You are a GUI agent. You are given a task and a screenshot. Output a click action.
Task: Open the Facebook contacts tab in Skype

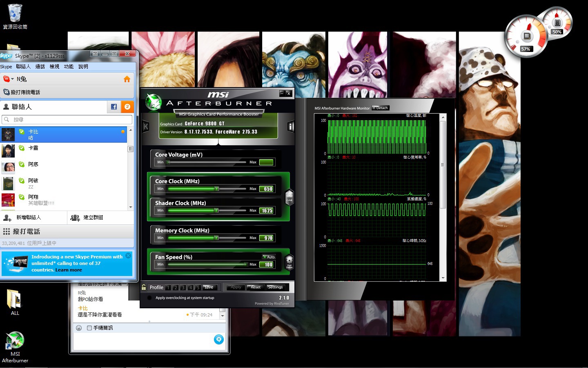click(x=114, y=107)
